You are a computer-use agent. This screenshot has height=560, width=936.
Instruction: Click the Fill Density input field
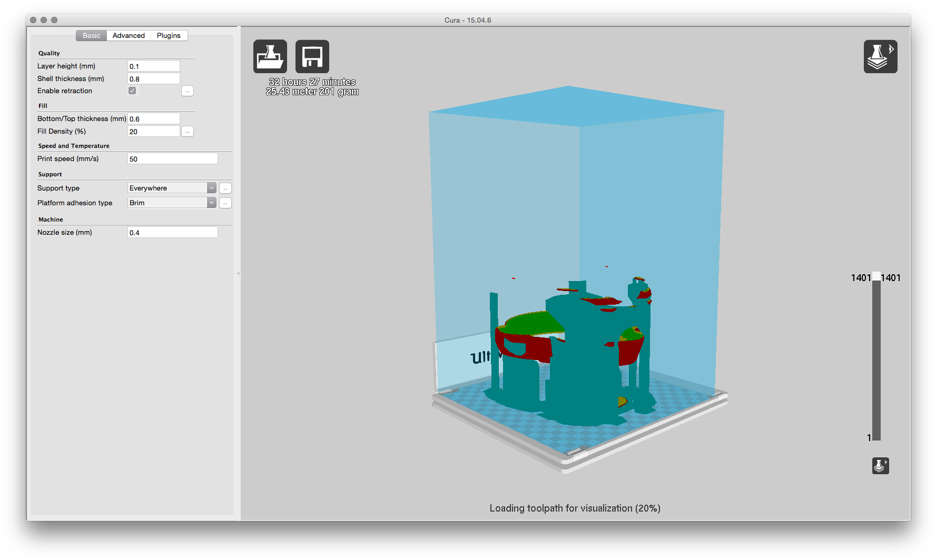[154, 132]
